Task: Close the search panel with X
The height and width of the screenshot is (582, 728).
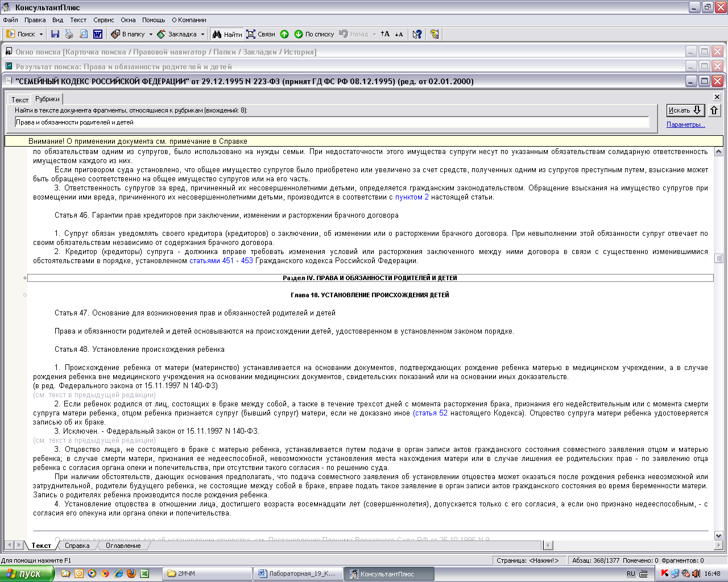Action: click(717, 97)
